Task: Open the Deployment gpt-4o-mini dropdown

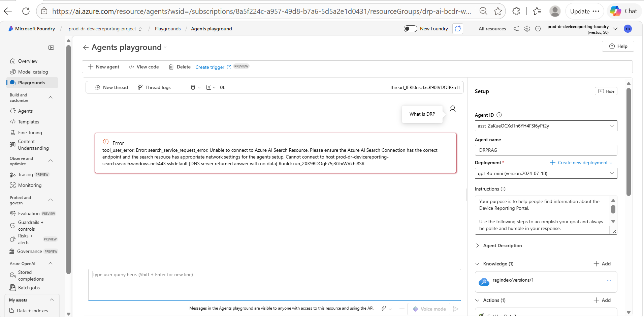Action: (x=546, y=173)
